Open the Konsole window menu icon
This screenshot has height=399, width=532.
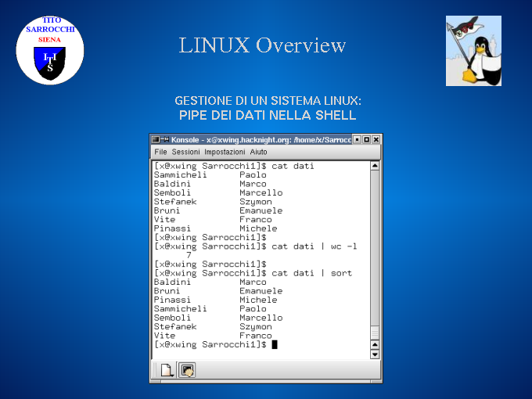155,139
